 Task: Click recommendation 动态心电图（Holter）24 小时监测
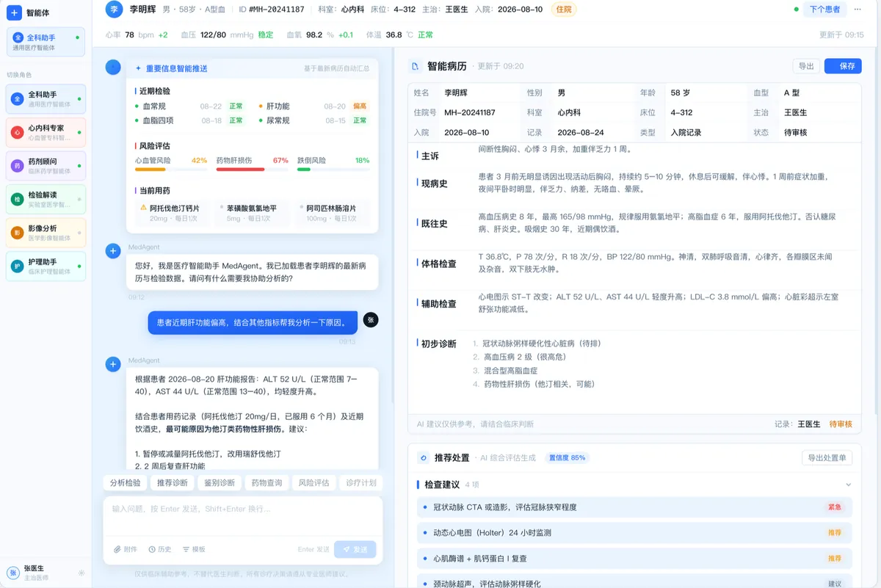[x=634, y=532]
